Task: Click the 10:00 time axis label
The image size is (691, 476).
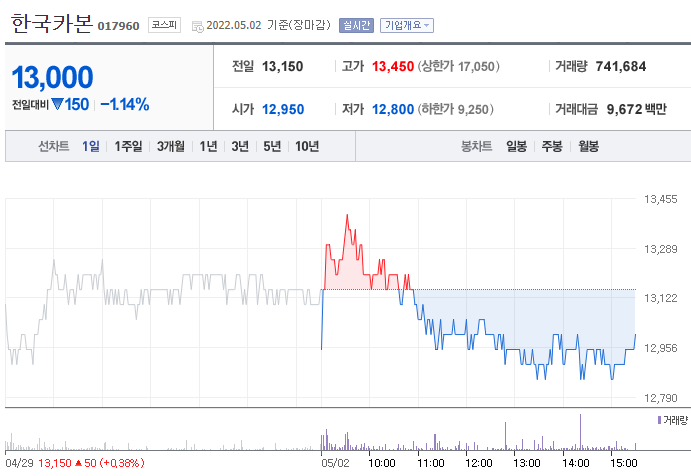Action: (x=382, y=463)
